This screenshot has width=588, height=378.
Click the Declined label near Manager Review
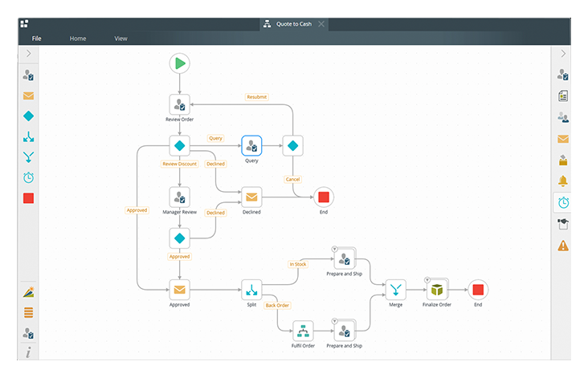click(x=215, y=213)
